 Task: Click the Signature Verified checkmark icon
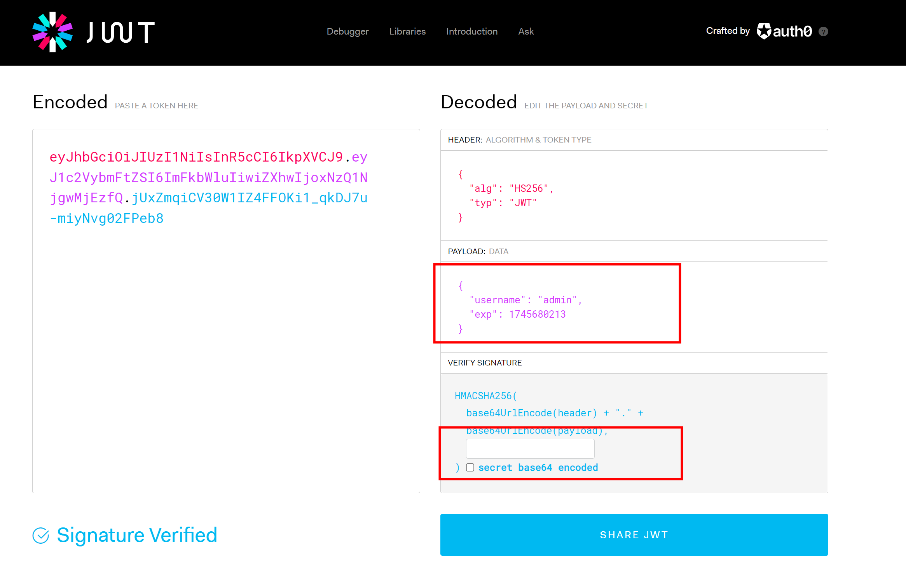[41, 536]
